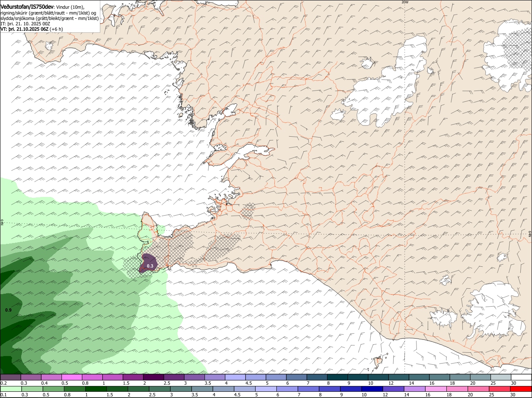Click the light lavender swatch labeled 4 in snow legend

[x=235, y=377]
